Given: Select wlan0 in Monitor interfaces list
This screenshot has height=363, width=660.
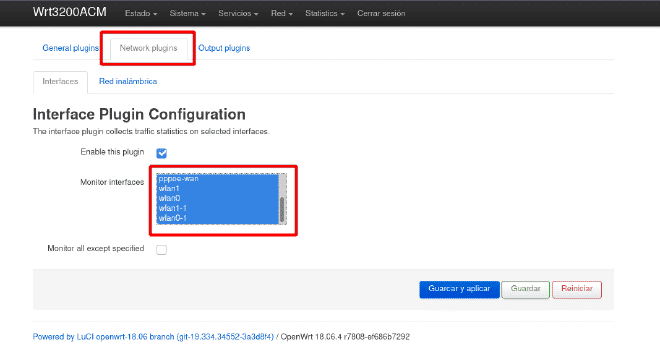Looking at the screenshot, I should (x=217, y=198).
